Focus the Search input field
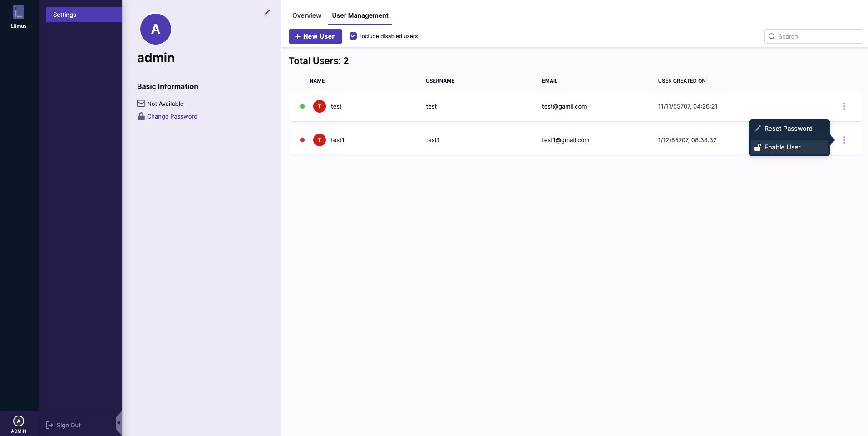 (818, 36)
